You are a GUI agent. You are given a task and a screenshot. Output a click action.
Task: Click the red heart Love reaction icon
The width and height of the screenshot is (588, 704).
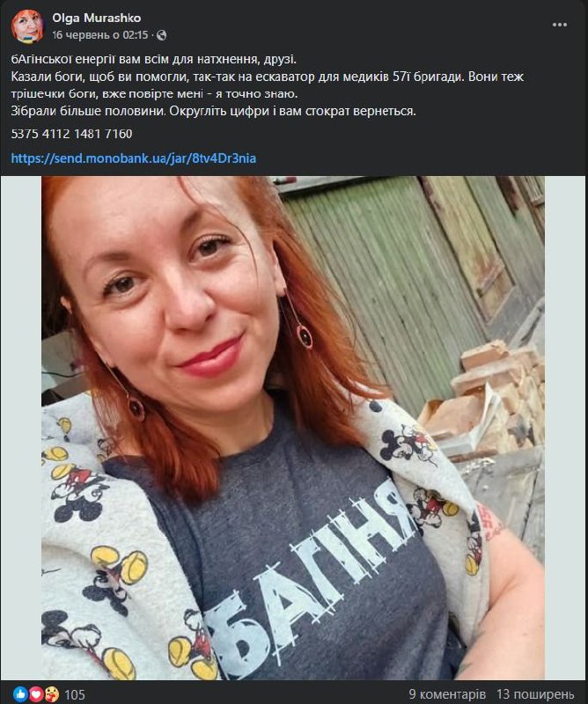coord(36,694)
